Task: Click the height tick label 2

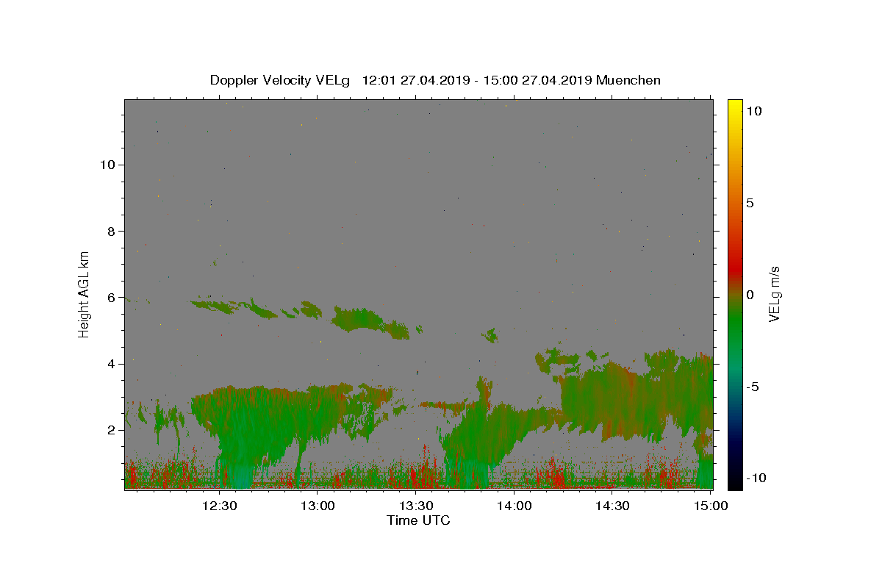Action: click(111, 430)
